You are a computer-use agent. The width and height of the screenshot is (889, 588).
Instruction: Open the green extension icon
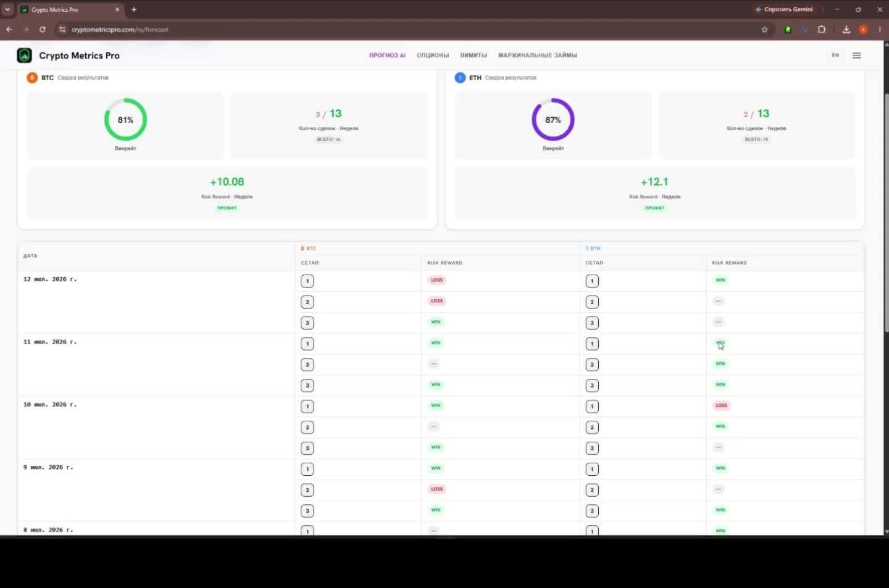(x=788, y=29)
